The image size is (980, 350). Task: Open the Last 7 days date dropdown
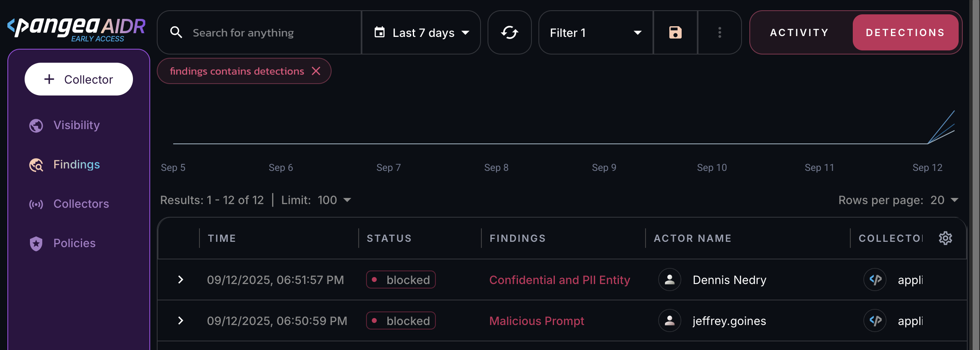421,32
